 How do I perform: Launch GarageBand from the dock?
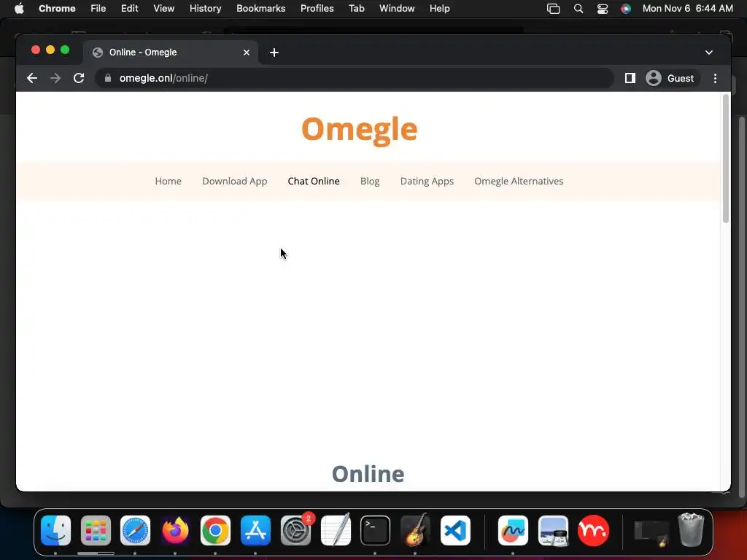point(415,531)
